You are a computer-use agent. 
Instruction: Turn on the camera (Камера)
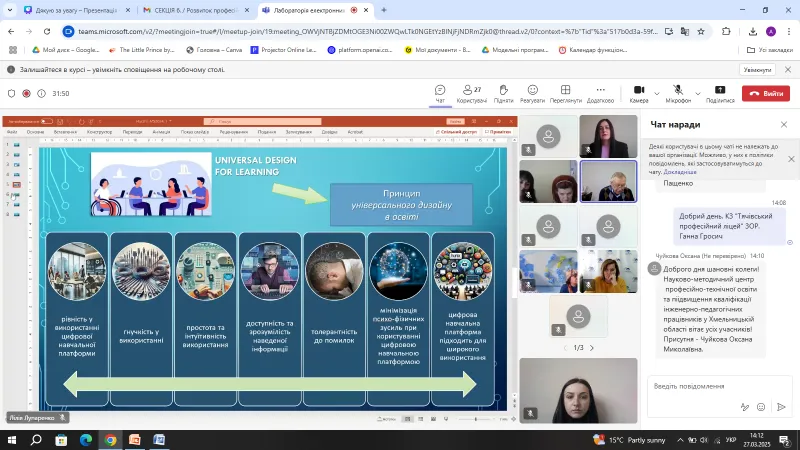639,94
